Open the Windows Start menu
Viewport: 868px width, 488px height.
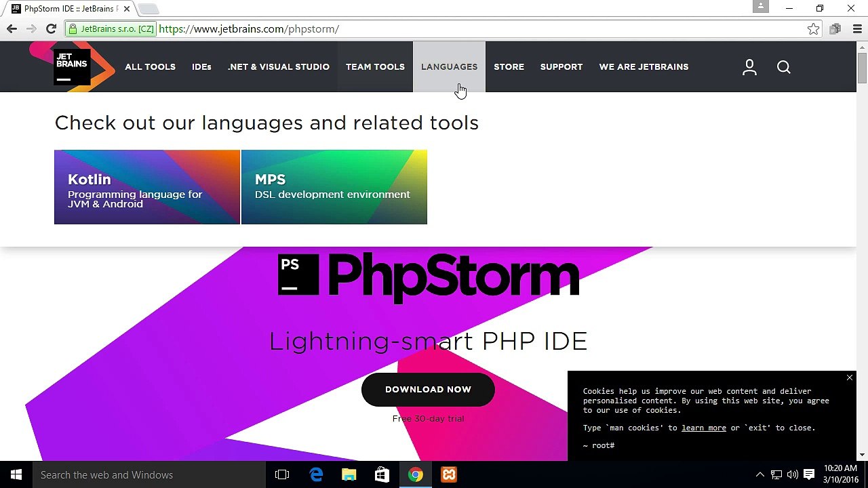[x=16, y=475]
